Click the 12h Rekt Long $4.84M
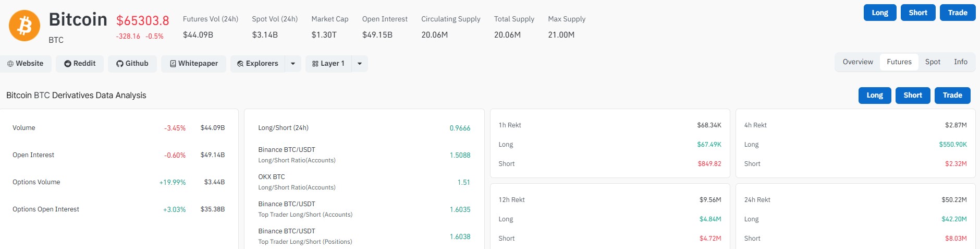Screen dimensions: 980x249 click(710, 219)
